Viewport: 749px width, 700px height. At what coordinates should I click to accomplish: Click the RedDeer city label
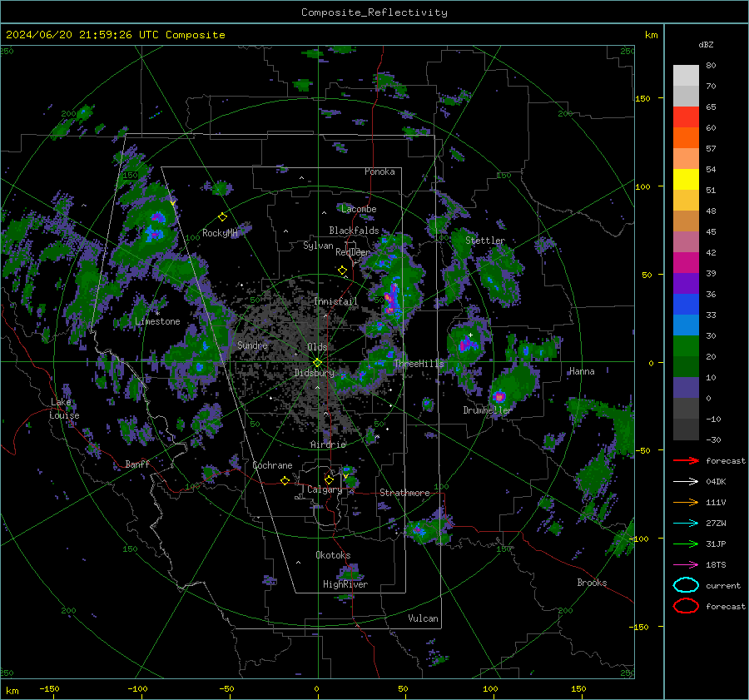(x=353, y=252)
